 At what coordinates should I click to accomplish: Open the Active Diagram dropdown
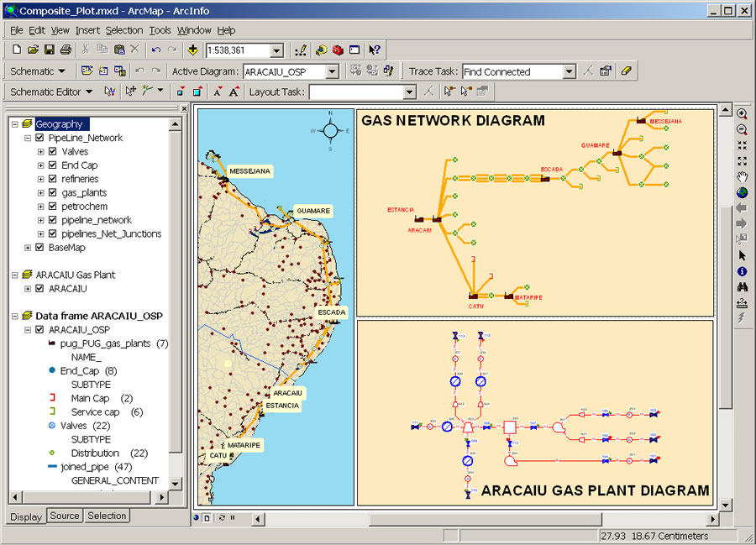tap(332, 72)
